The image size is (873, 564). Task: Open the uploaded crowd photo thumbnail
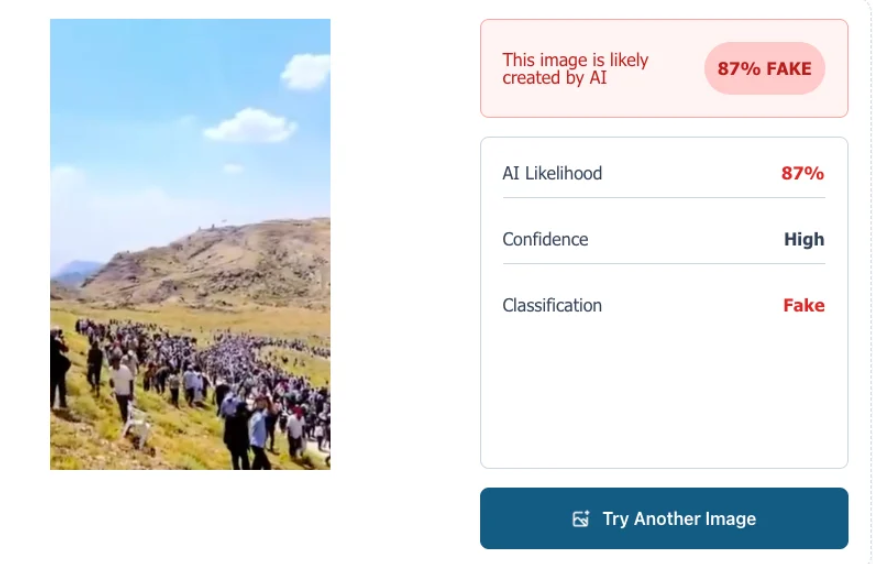coord(190,244)
